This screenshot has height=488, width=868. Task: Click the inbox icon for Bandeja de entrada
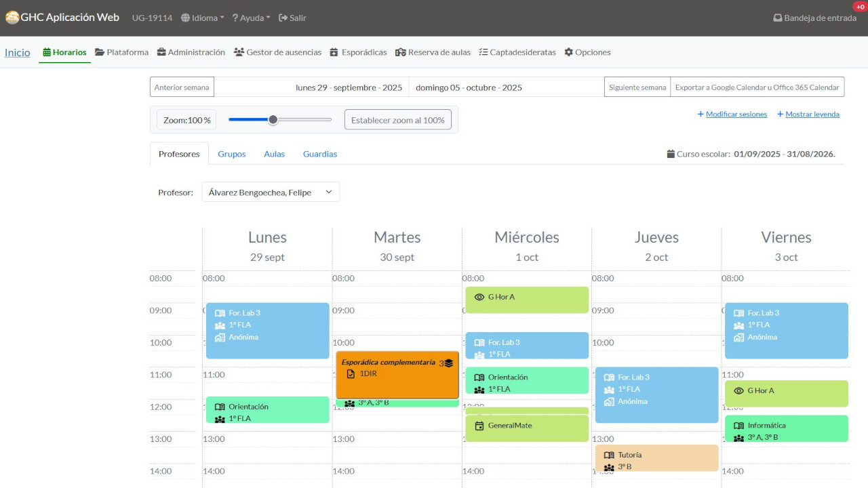pyautogui.click(x=777, y=18)
